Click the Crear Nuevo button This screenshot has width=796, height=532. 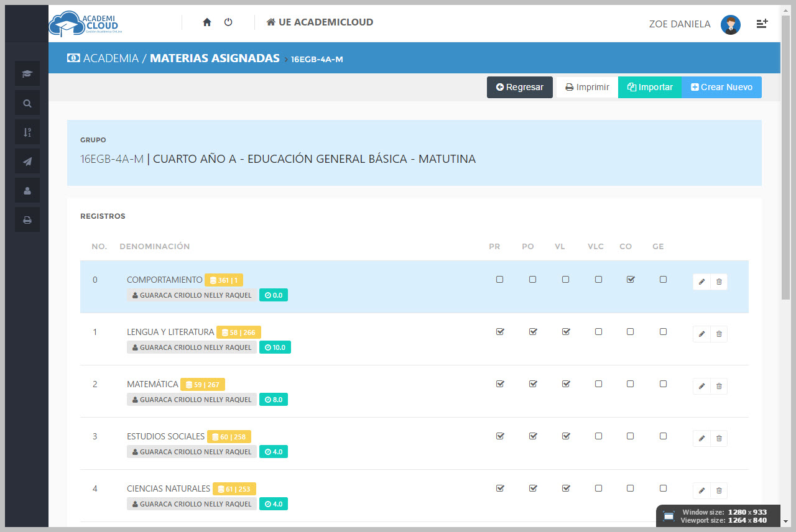pyautogui.click(x=721, y=88)
